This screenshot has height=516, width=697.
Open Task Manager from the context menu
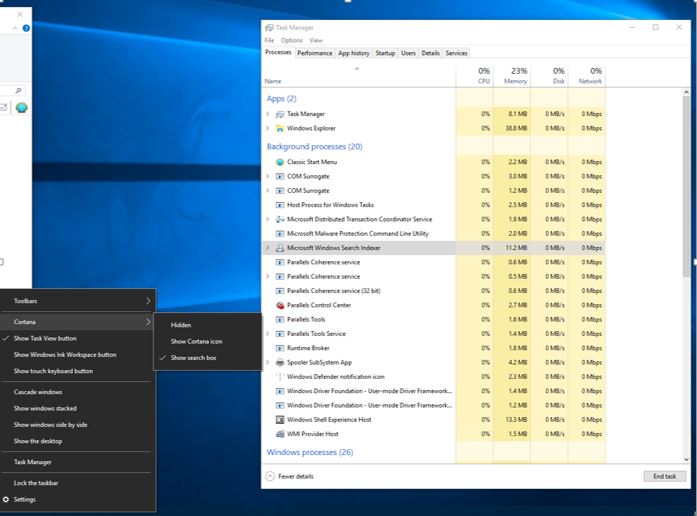[78, 462]
